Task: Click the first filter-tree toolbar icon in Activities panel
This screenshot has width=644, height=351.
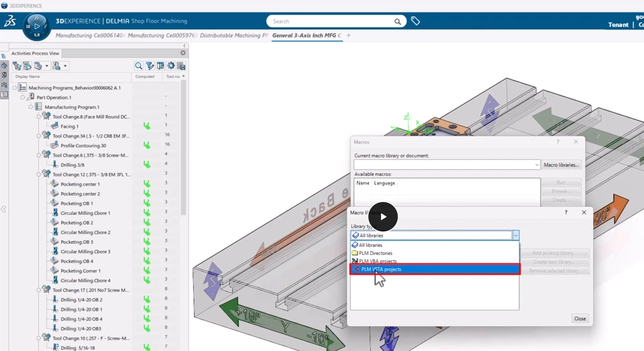Action: (x=17, y=66)
